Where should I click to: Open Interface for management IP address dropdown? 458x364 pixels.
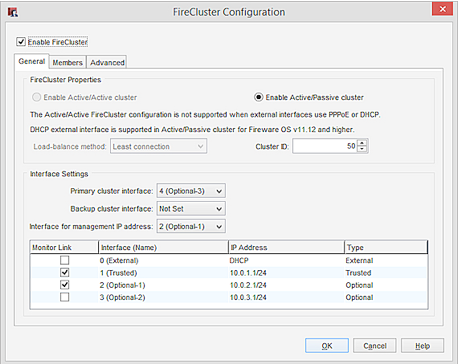pos(191,226)
